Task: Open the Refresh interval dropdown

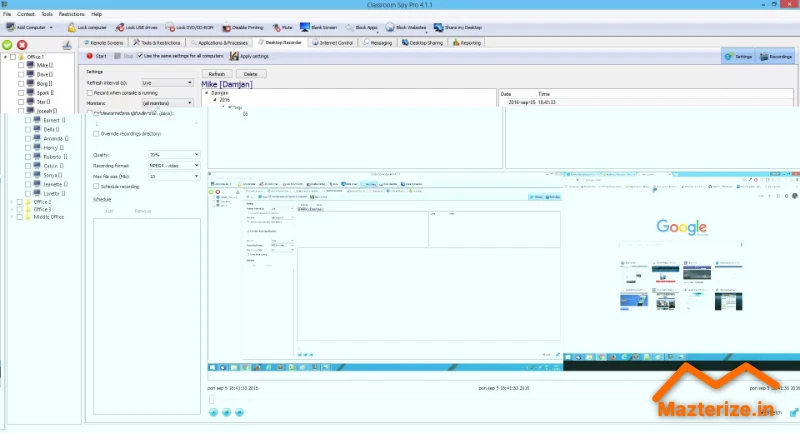Action: pos(168,82)
